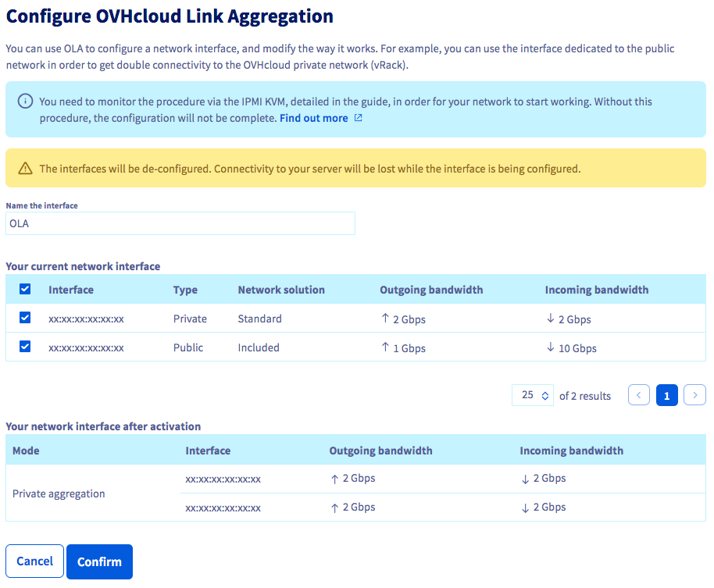
Task: Click the Outgoing bandwidth column header
Action: 431,290
